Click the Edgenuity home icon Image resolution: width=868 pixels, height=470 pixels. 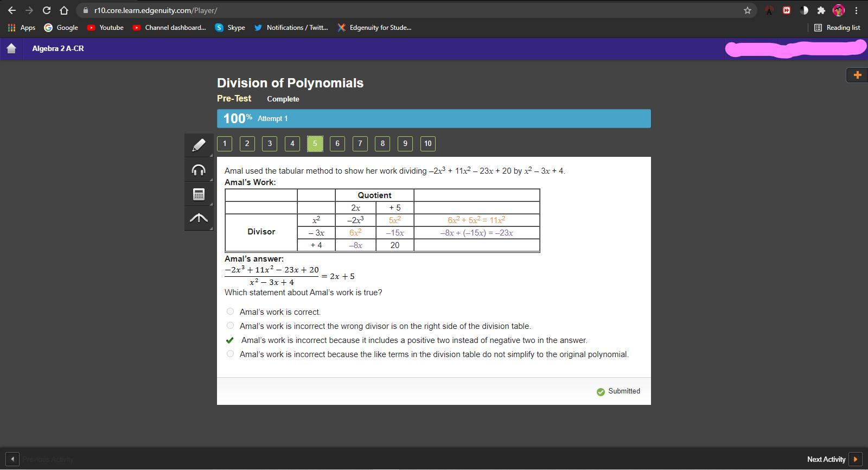click(x=11, y=48)
